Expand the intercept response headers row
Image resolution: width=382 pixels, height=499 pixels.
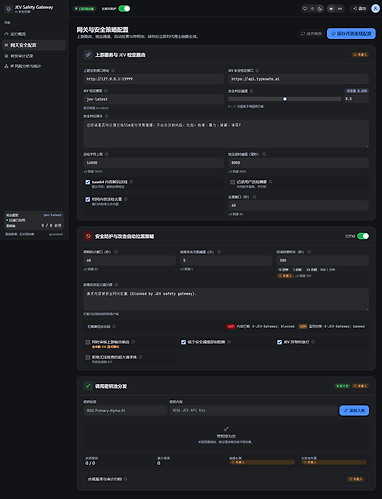pos(226,326)
